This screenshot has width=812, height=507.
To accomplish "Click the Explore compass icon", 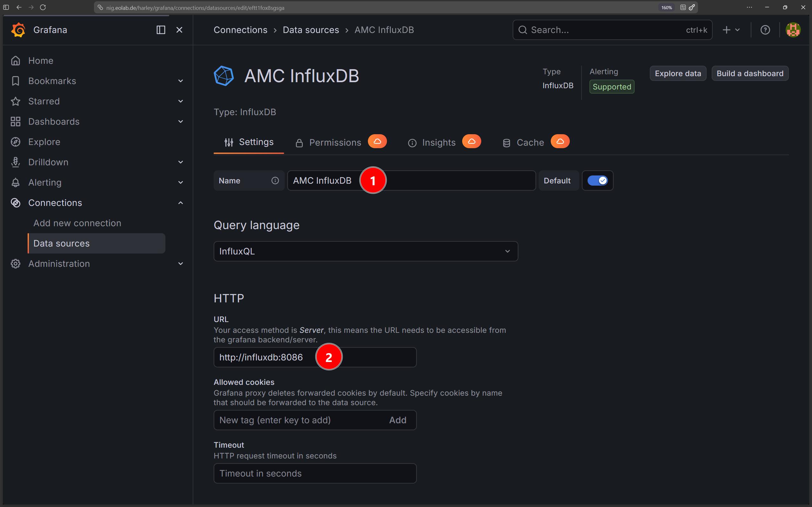I will (x=16, y=142).
